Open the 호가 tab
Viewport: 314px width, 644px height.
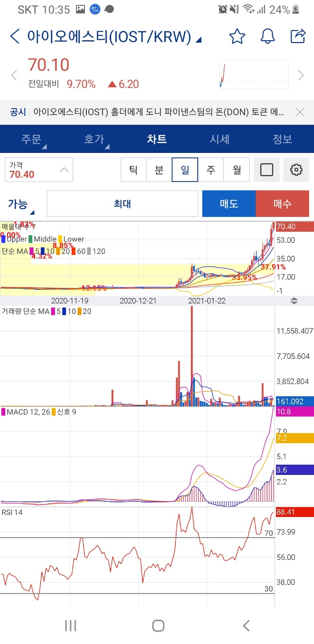94,139
